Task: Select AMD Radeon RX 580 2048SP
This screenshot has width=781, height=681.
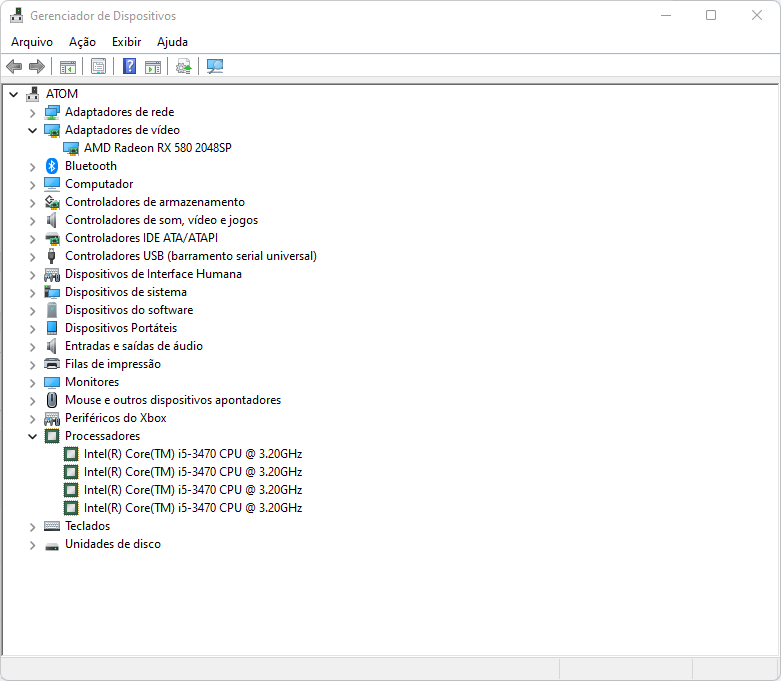Action: pos(157,148)
